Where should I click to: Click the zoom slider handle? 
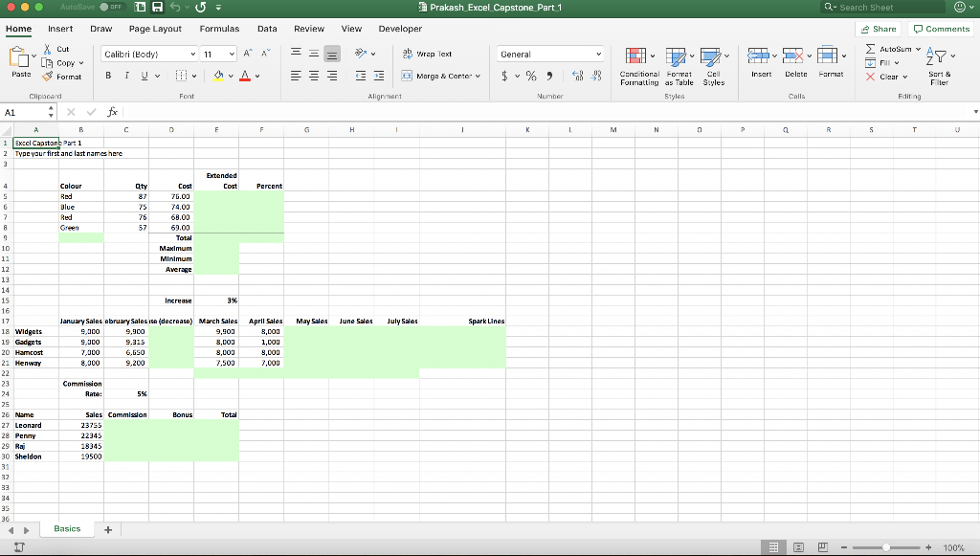pos(885,547)
